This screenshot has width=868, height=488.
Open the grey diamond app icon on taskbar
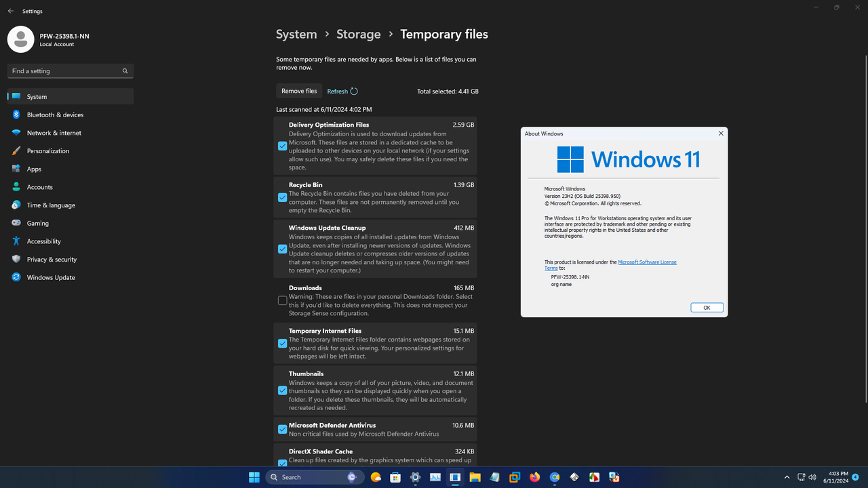(574, 477)
